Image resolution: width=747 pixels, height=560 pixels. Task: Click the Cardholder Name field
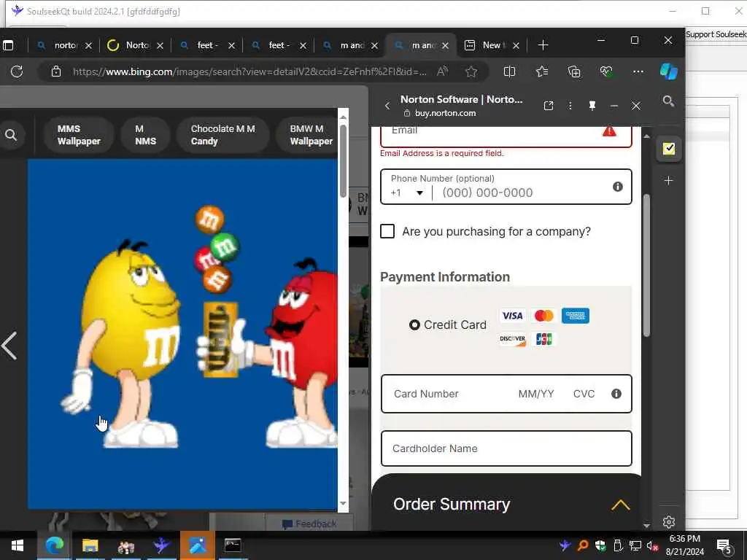point(506,448)
